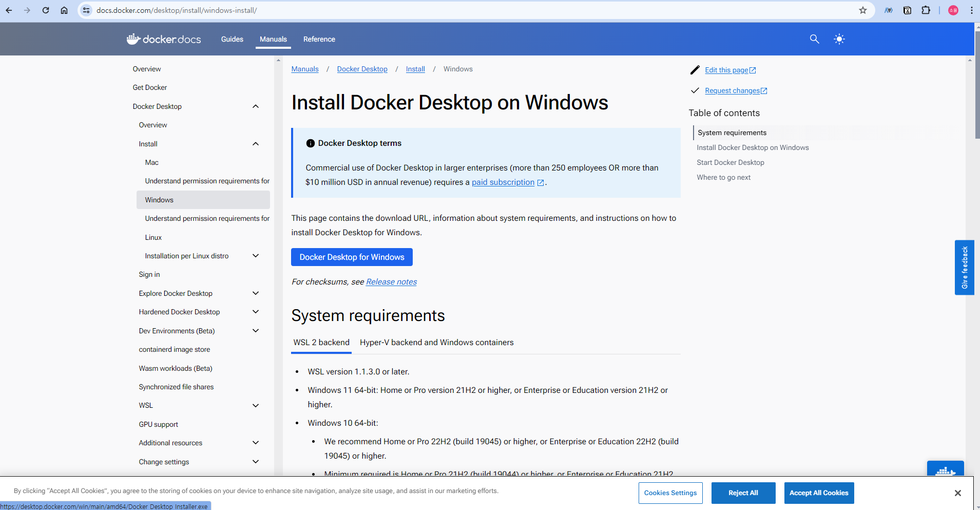Click the checkmark icon beside Request changes
The height and width of the screenshot is (510, 980).
point(695,90)
